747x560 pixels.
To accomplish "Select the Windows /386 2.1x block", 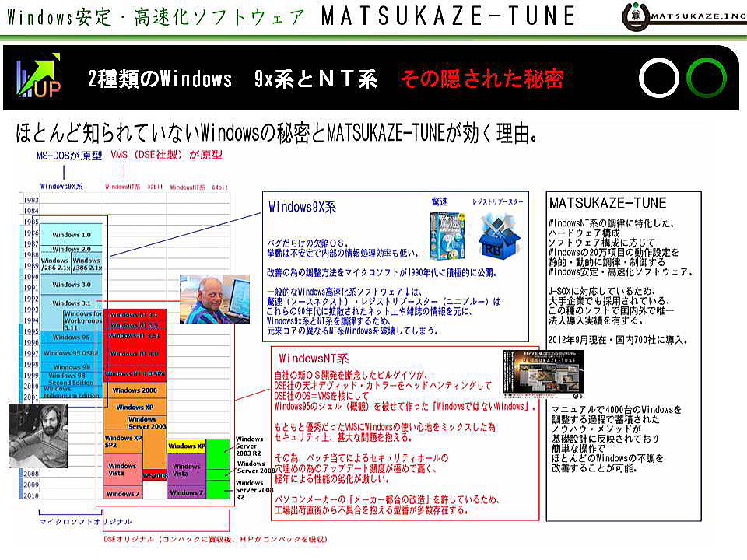I will pyautogui.click(x=87, y=264).
